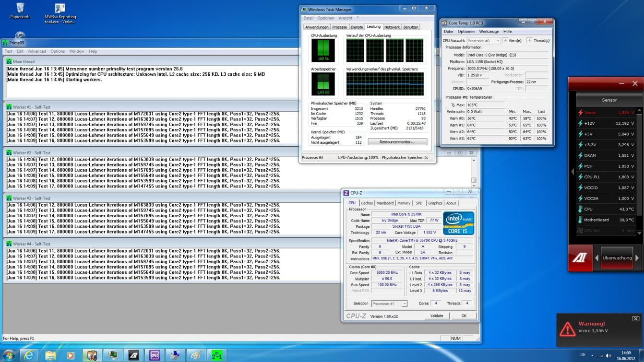Image resolution: width=644 pixels, height=362 pixels.
Task: Open Internet Explorer from the taskbar
Action: pos(29,355)
